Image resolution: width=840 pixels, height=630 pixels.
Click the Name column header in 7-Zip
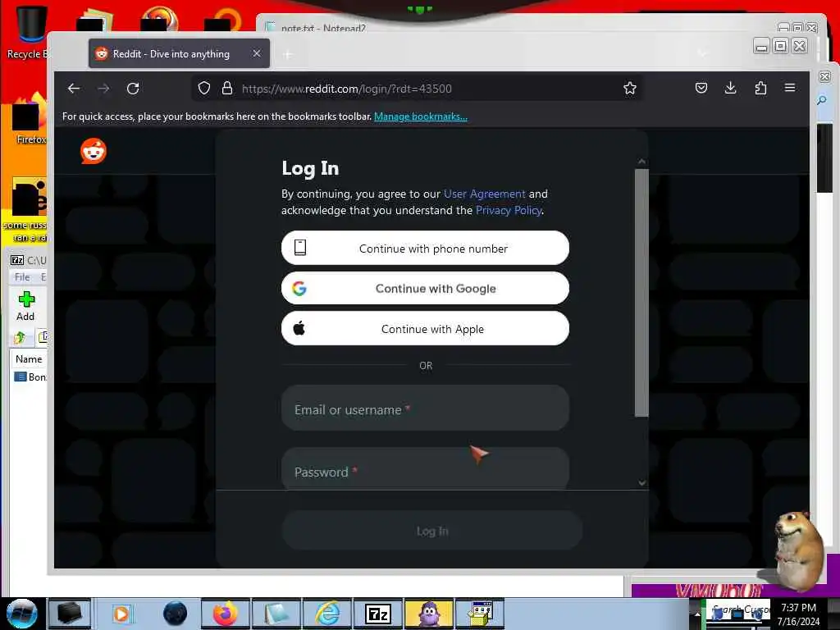click(29, 359)
